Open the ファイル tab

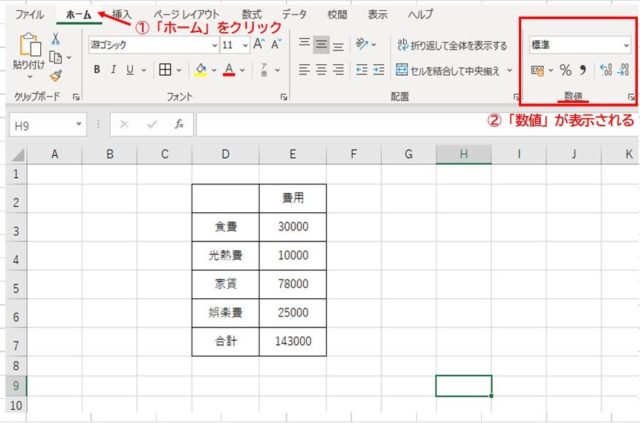(30, 14)
